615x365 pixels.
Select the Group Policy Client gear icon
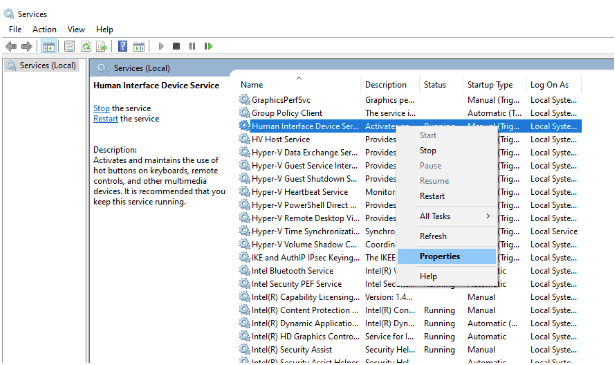pos(245,113)
